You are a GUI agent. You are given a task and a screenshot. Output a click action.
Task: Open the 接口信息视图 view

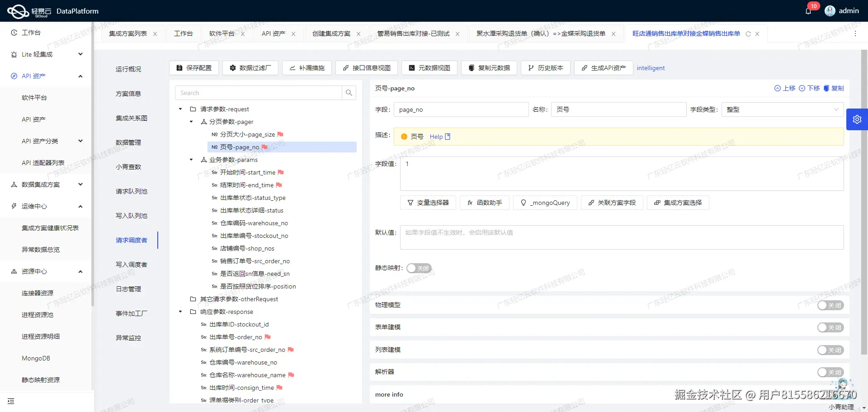pyautogui.click(x=367, y=68)
